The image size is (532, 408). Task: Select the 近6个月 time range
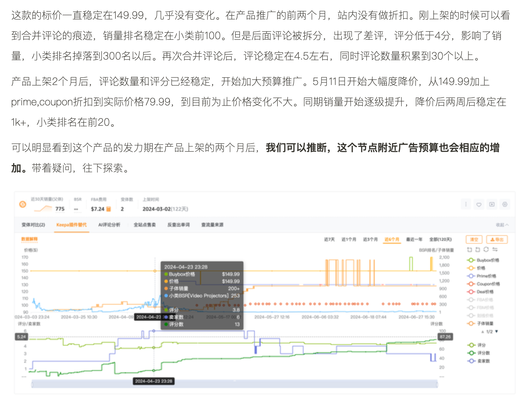click(392, 239)
